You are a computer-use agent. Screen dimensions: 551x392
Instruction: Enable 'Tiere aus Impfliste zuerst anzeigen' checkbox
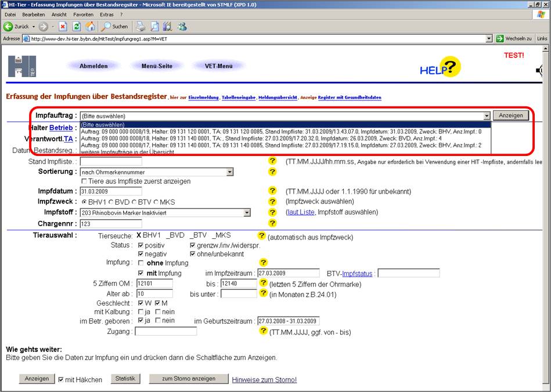coord(85,182)
